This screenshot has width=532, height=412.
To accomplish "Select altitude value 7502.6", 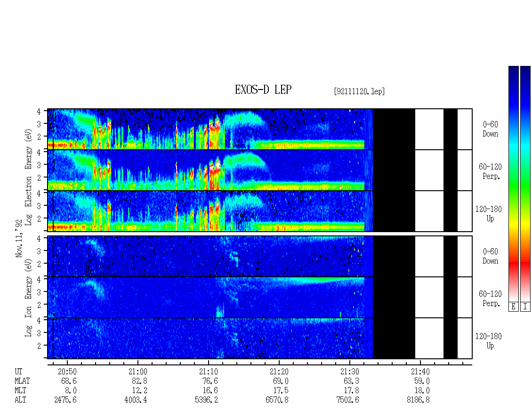I will pos(347,400).
